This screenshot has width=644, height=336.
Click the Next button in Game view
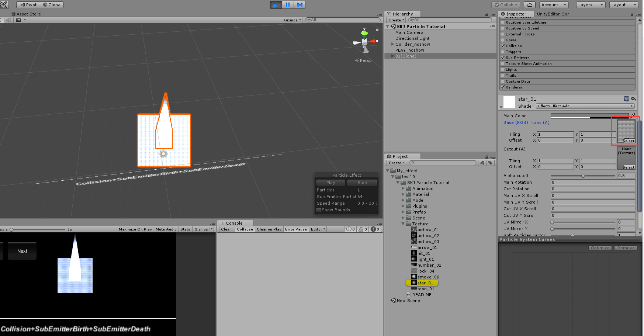pos(22,251)
